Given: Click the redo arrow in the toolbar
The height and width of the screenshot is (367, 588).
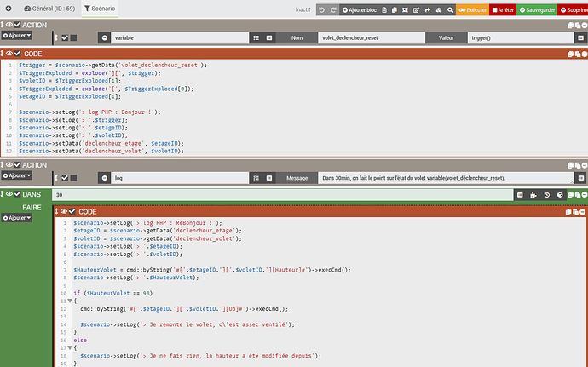Looking at the screenshot, I should tap(333, 9).
